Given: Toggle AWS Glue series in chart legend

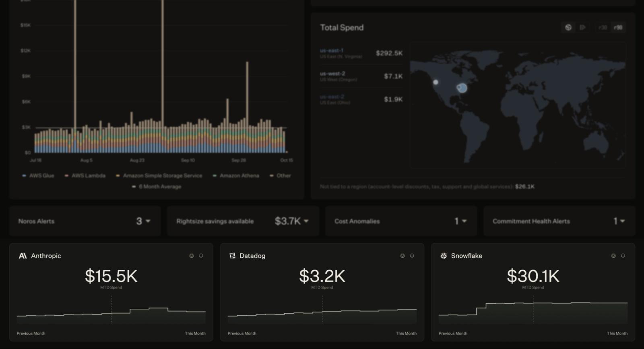Looking at the screenshot, I should tap(38, 176).
